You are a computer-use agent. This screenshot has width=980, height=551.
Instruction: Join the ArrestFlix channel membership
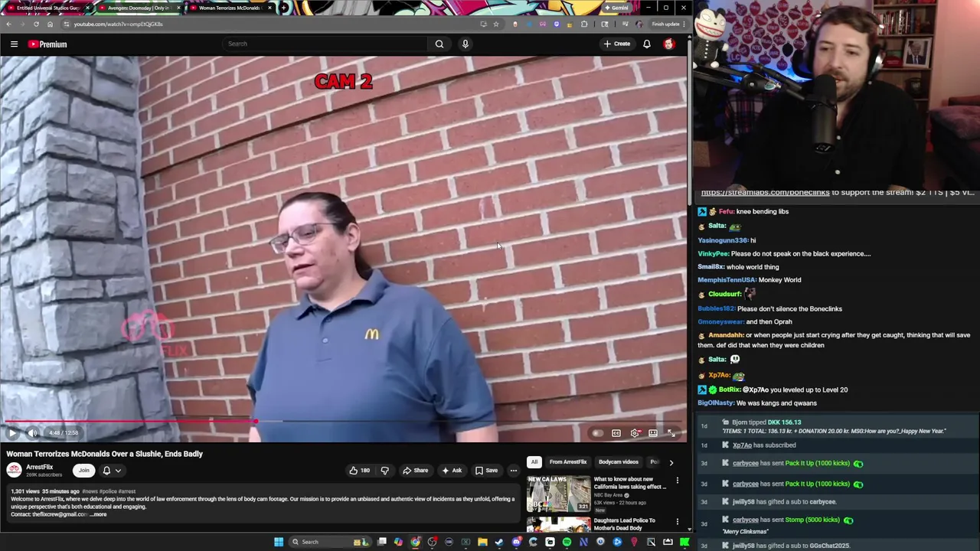(83, 471)
